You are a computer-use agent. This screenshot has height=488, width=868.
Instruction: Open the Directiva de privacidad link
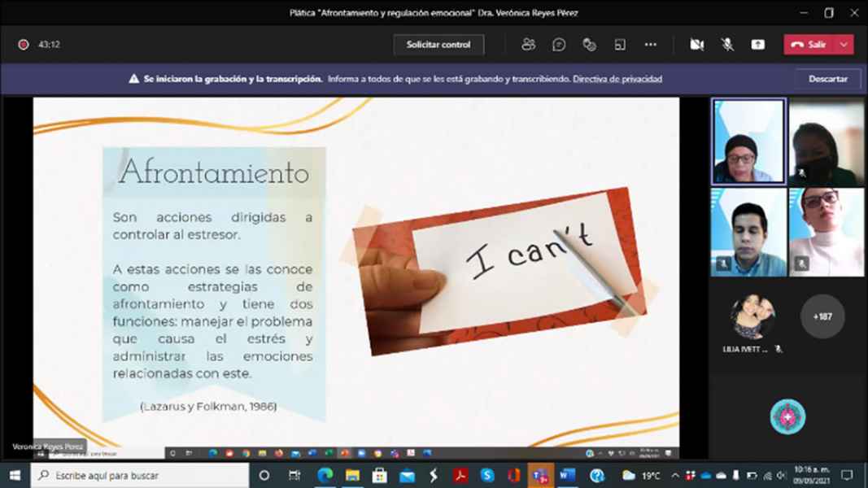(x=617, y=79)
